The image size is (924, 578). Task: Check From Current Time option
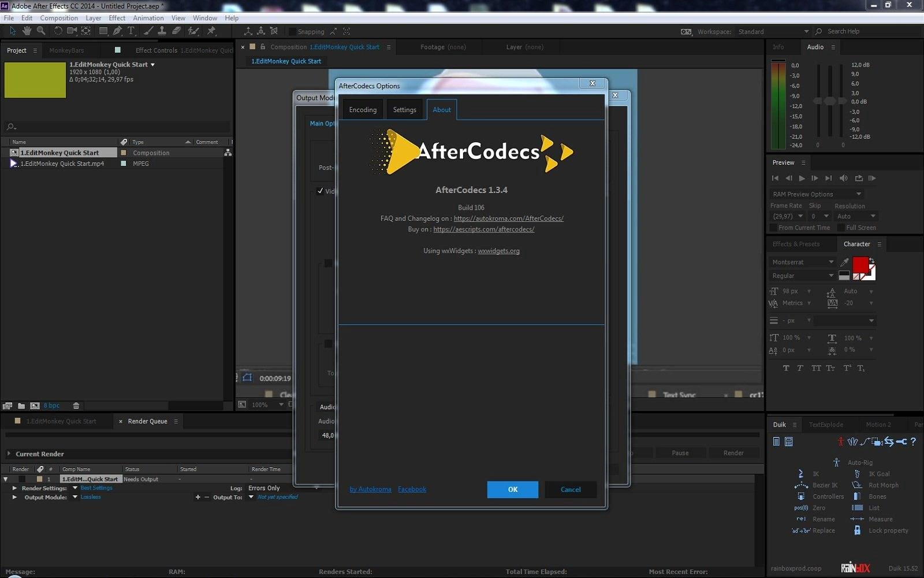click(x=773, y=228)
